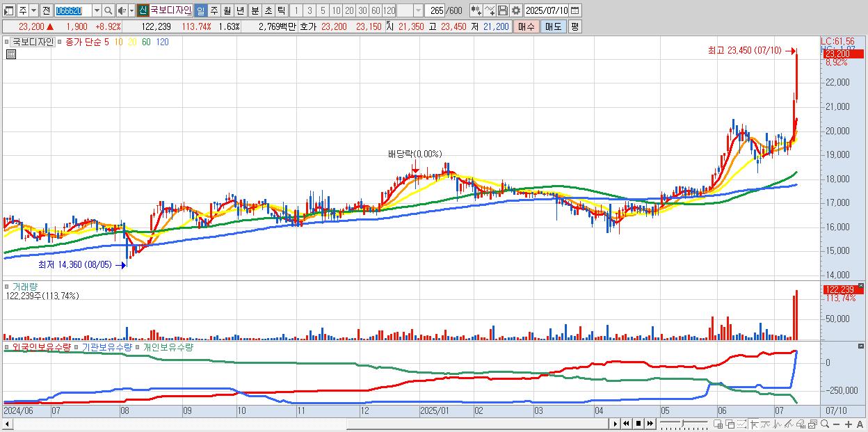Click the grid icon under the chart legend
This screenshot has height=432, width=868.
point(10,53)
